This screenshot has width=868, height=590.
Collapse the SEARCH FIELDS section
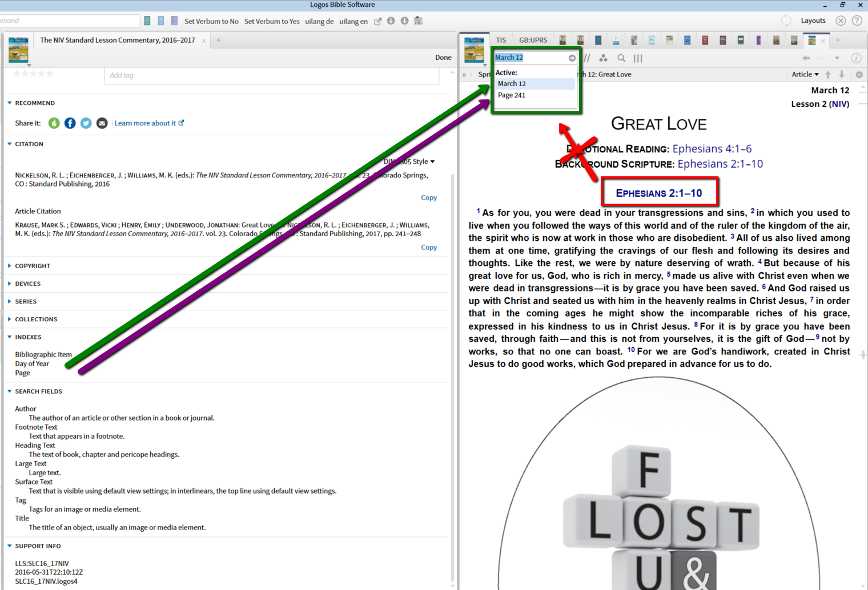10,391
